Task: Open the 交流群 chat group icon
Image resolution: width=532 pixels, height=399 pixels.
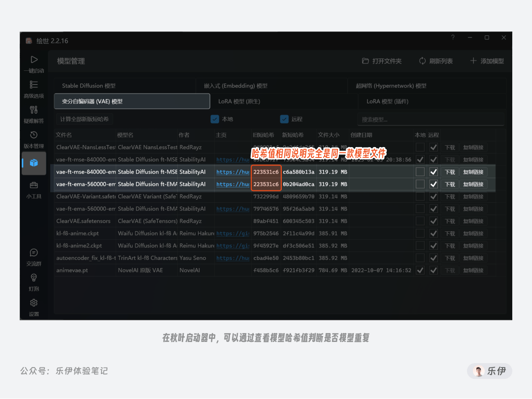Action: coord(33,252)
